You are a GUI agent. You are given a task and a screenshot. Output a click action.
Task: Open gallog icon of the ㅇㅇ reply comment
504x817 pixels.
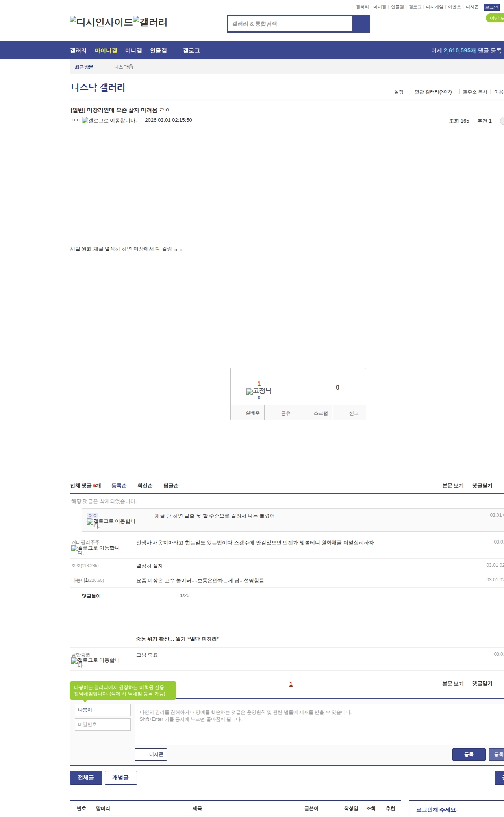pyautogui.click(x=111, y=523)
